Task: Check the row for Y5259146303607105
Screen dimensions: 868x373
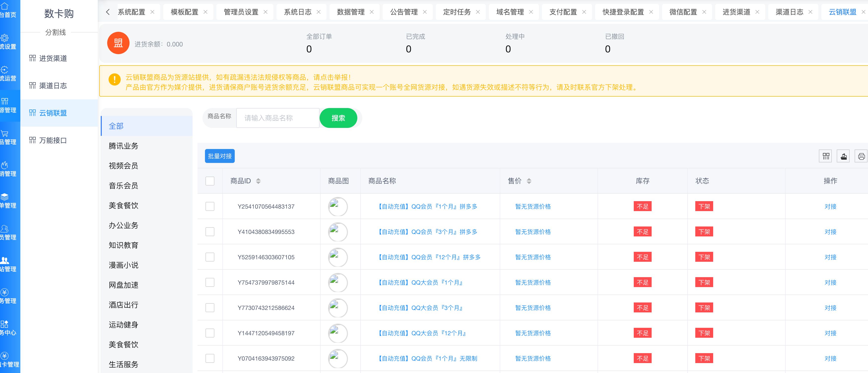Action: tap(210, 257)
